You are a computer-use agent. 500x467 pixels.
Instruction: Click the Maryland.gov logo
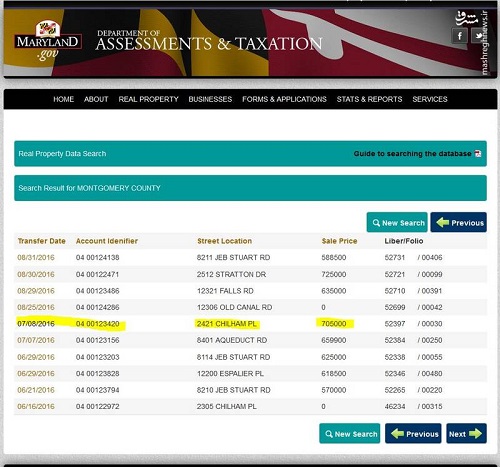tap(48, 41)
